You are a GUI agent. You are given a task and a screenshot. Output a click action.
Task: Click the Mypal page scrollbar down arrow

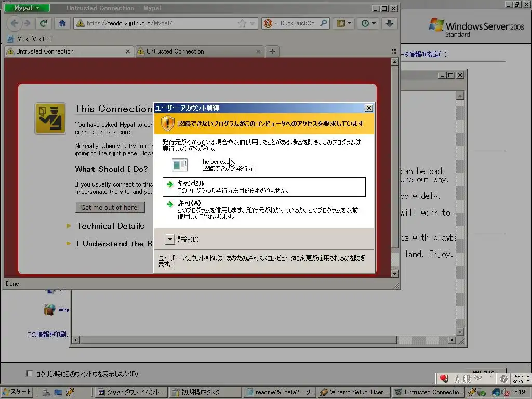tap(394, 273)
